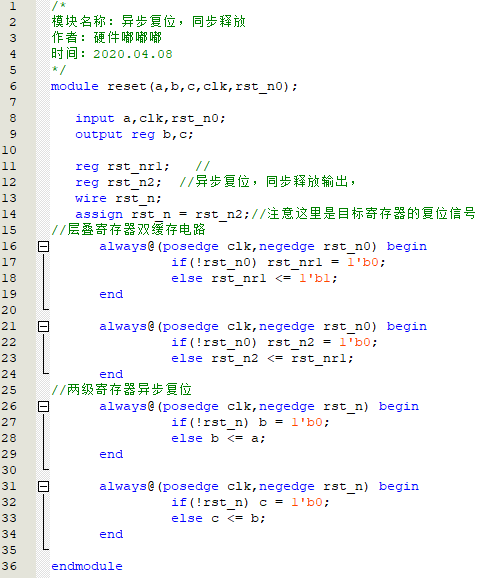Collapse the always block at line 16
This screenshot has height=578, width=491.
point(43,246)
